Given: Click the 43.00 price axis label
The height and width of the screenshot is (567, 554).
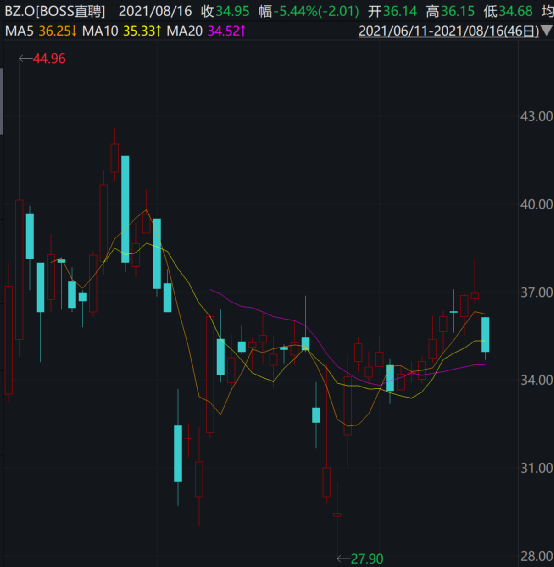Looking at the screenshot, I should click(x=536, y=116).
